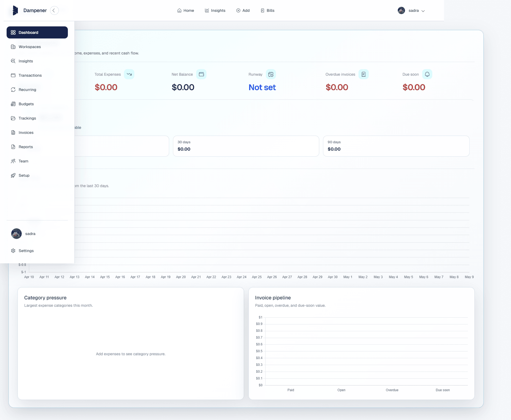Screen dimensions: 511x420
Task: Click the Due soon bell icon
Action: [427, 74]
